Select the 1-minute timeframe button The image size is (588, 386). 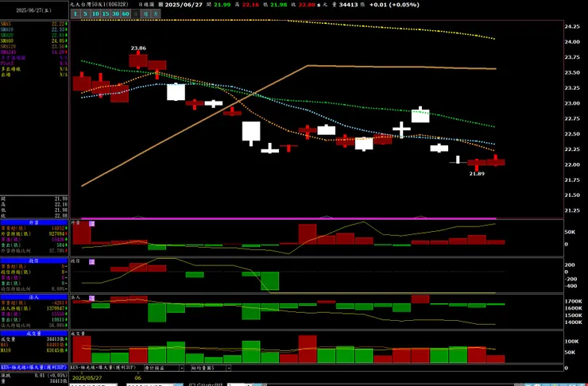click(75, 14)
